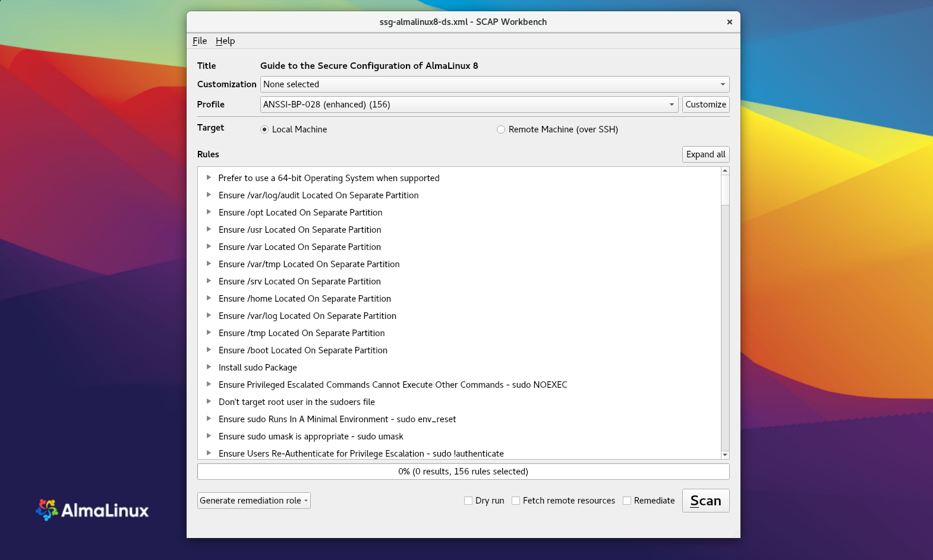The width and height of the screenshot is (933, 560).
Task: Enable the Remediate checkbox
Action: point(627,501)
